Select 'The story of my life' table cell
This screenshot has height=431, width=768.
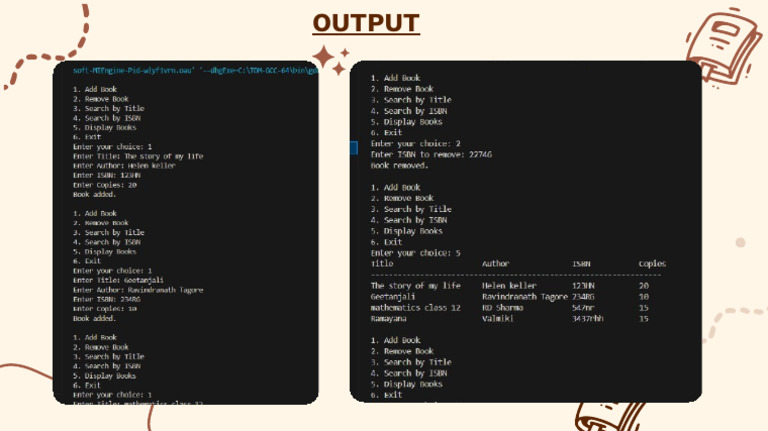pos(415,286)
